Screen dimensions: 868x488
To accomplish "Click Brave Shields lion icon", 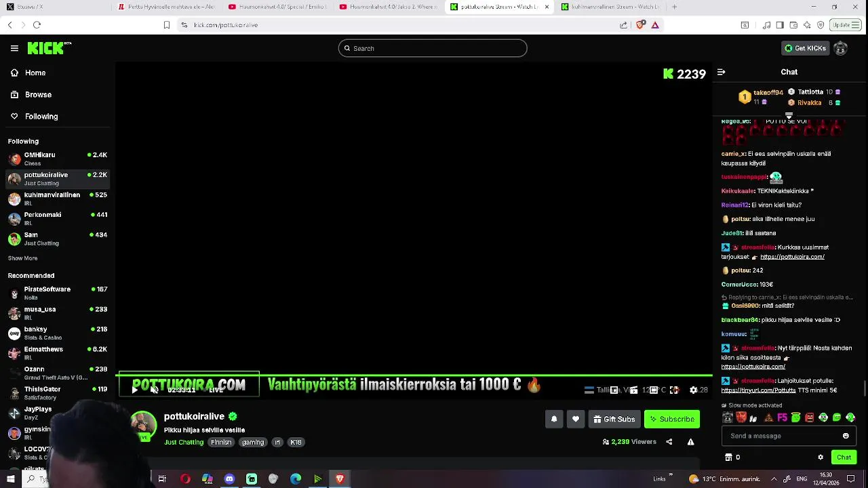I will click(x=640, y=25).
